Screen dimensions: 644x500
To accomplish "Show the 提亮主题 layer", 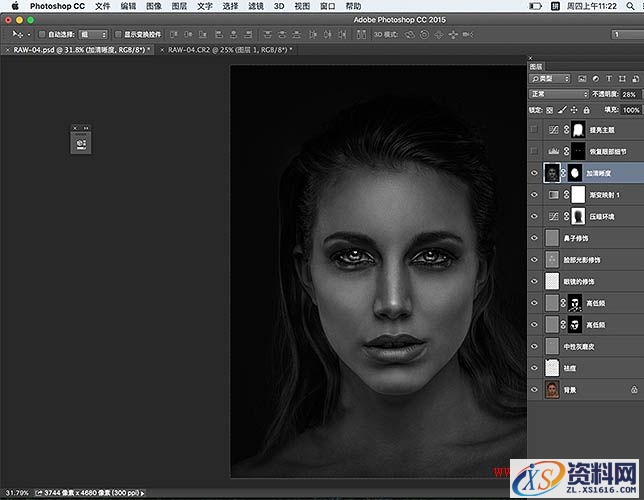I will [x=535, y=129].
